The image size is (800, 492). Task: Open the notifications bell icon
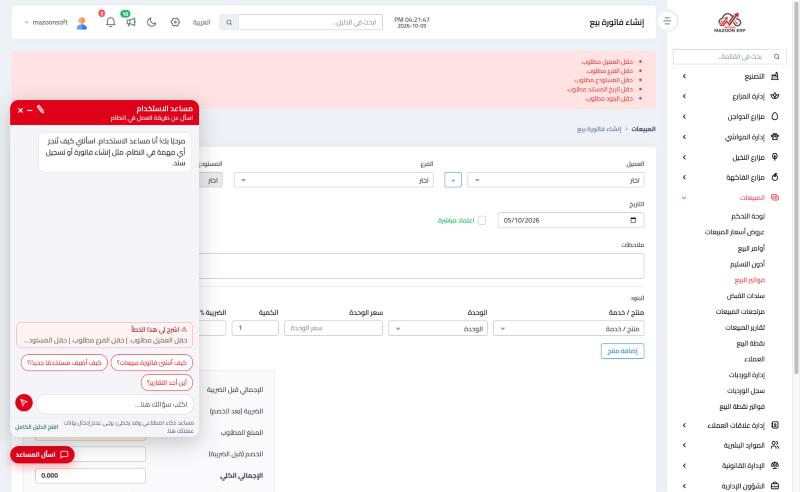pos(110,22)
